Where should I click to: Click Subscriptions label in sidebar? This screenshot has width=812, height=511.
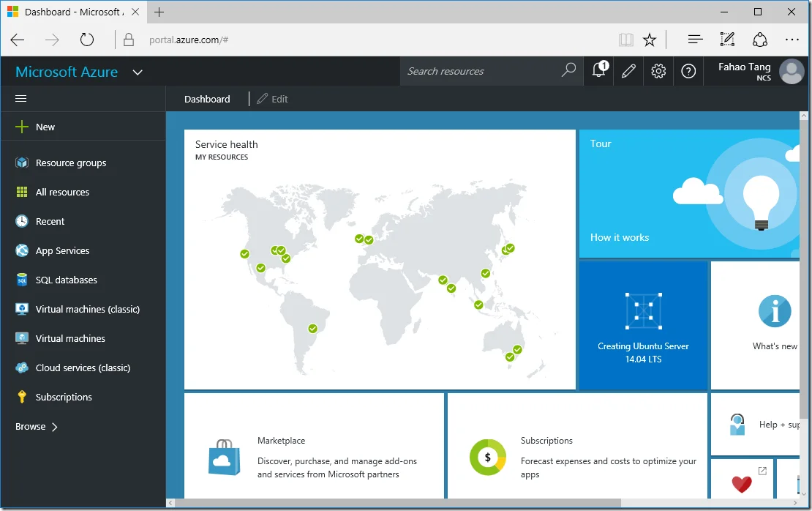(x=64, y=398)
